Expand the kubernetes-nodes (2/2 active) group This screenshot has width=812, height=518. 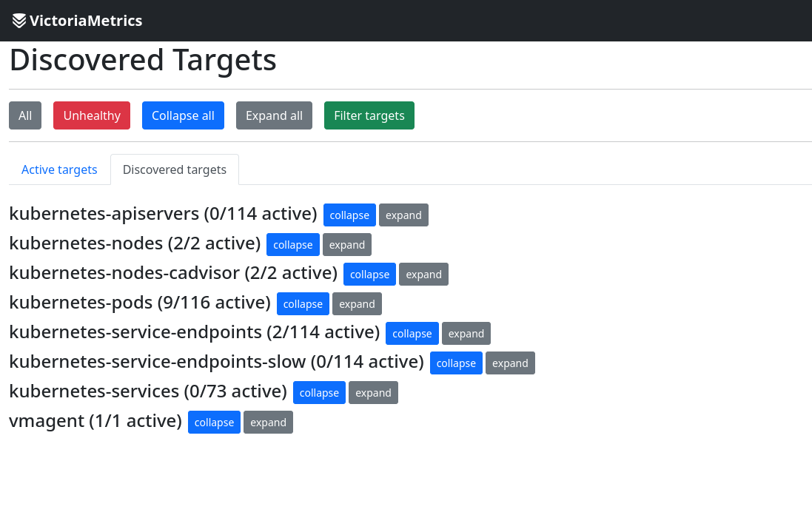click(x=347, y=245)
